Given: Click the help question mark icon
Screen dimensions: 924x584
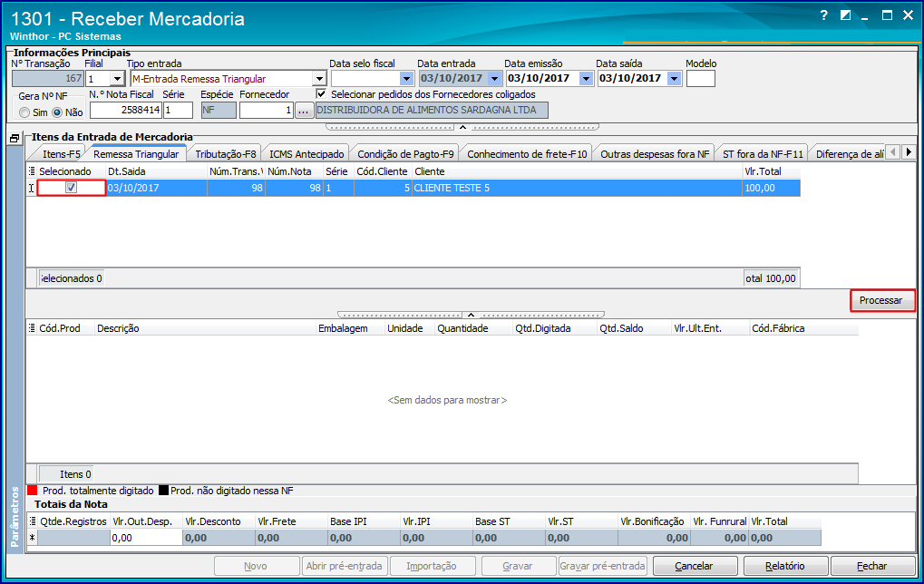Looking at the screenshot, I should click(824, 15).
